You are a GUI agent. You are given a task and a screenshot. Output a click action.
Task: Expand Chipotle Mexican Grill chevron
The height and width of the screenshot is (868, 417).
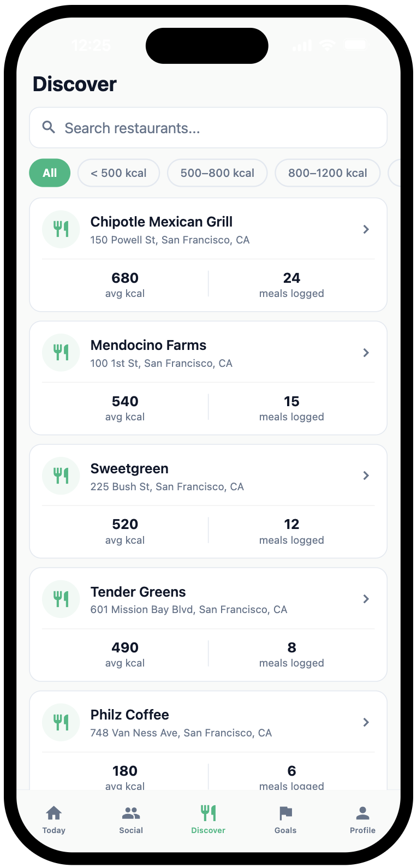click(x=366, y=229)
